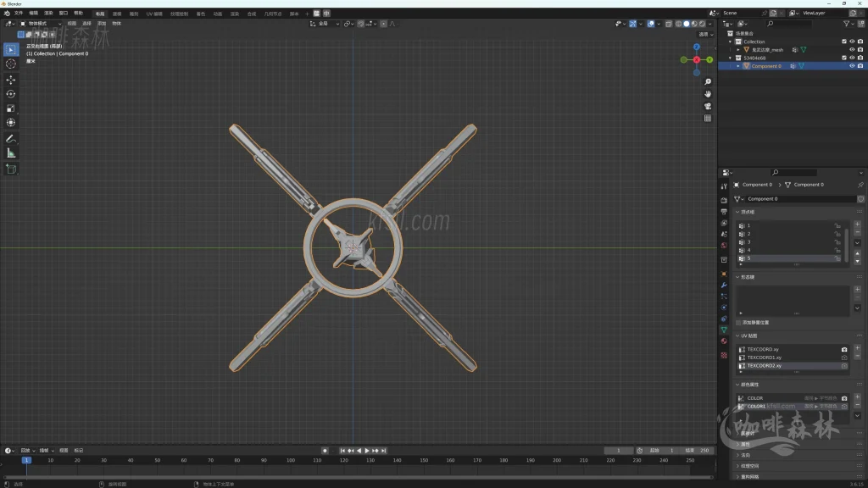The image size is (868, 488).
Task: Select the Annotate pencil tool
Action: click(x=11, y=138)
